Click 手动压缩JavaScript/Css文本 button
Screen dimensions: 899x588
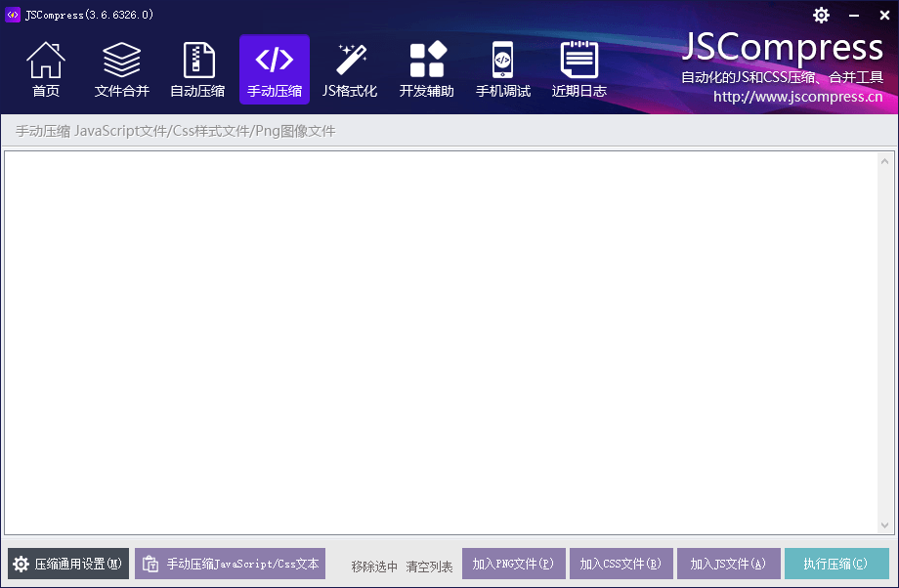[x=230, y=564]
